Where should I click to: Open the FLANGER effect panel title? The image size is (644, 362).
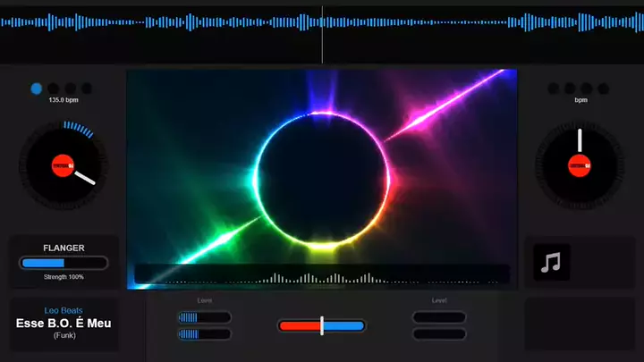click(x=64, y=248)
